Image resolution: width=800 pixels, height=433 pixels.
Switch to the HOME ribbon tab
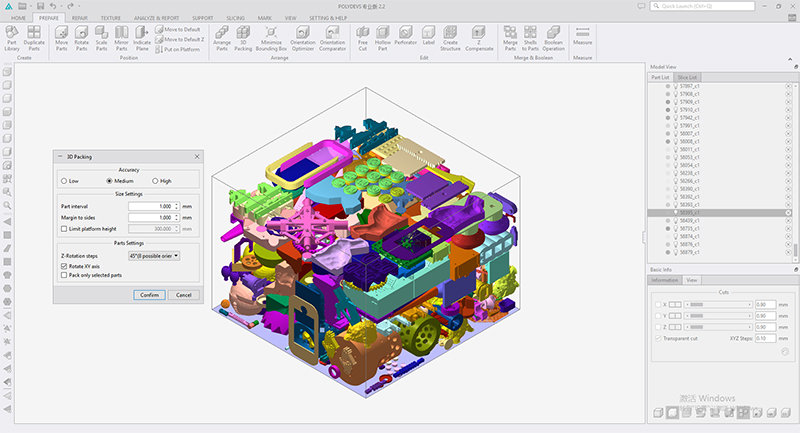[18, 18]
